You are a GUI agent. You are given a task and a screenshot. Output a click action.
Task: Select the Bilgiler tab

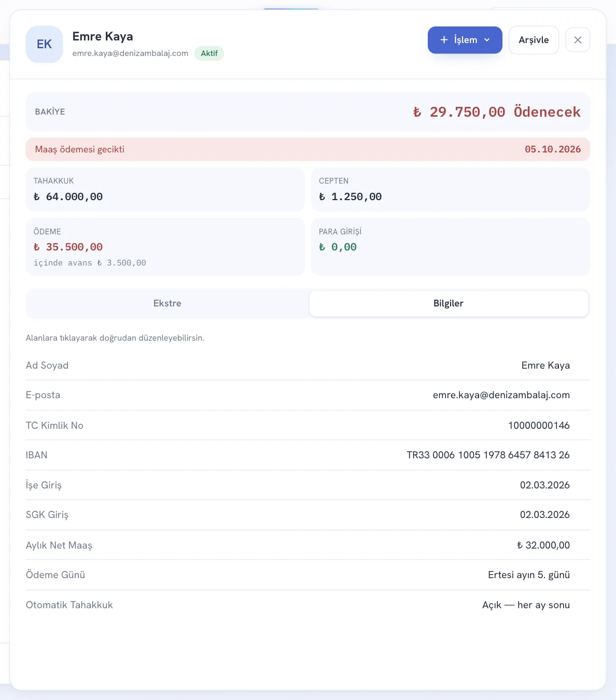tap(449, 303)
